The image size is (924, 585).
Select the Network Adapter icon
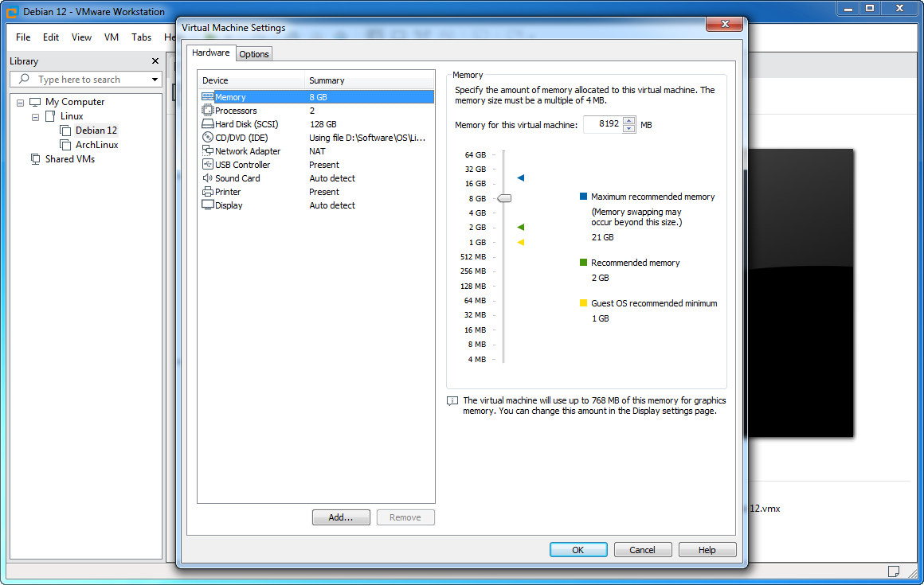point(207,150)
